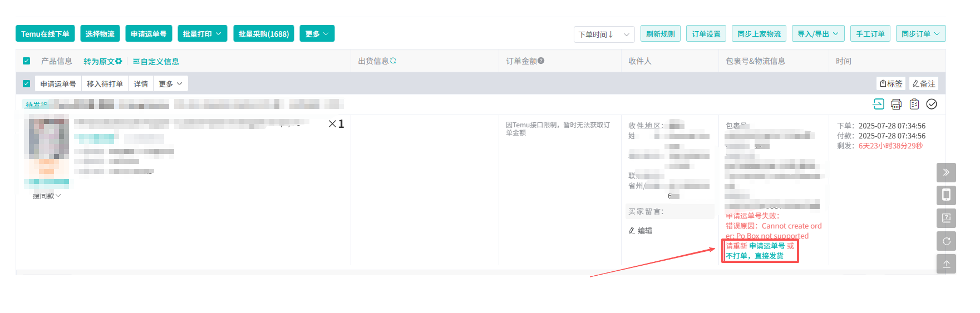Screen dimensions: 980x313
Task: Click 同步上家物流 button
Action: (759, 34)
